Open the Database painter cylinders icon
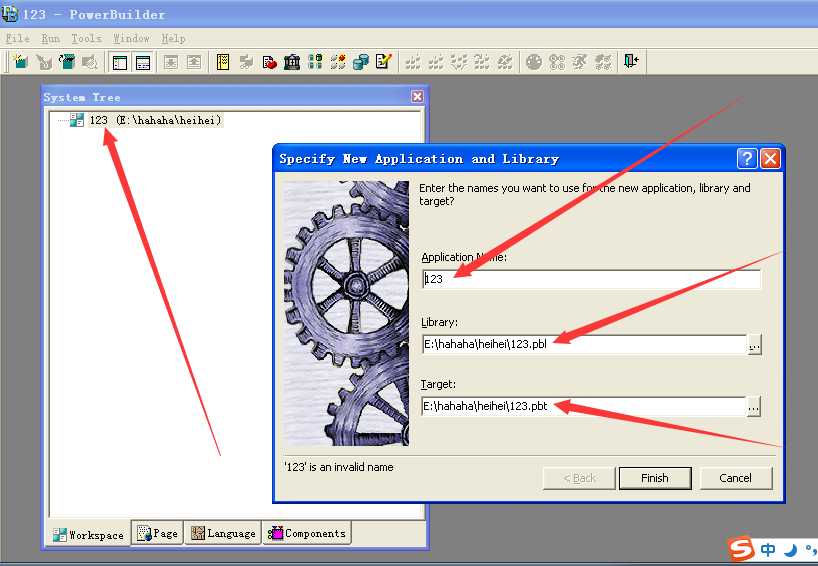The height and width of the screenshot is (566, 818). [x=360, y=62]
